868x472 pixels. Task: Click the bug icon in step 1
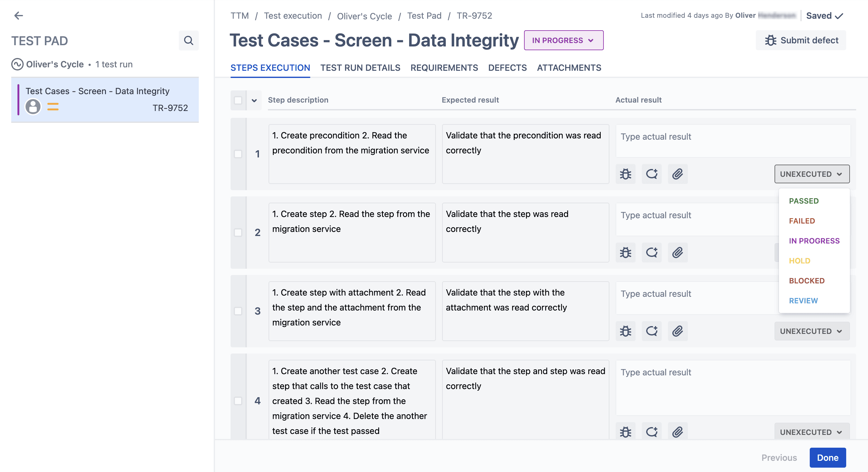625,174
